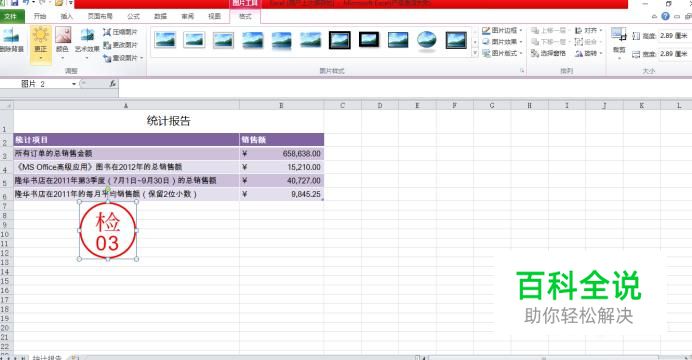692x360 pixels.
Task: Click the blue Help question-mark icon
Action: click(x=665, y=16)
